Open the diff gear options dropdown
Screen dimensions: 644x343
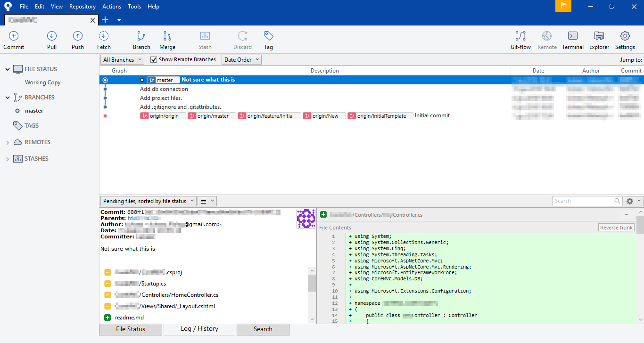point(633,201)
